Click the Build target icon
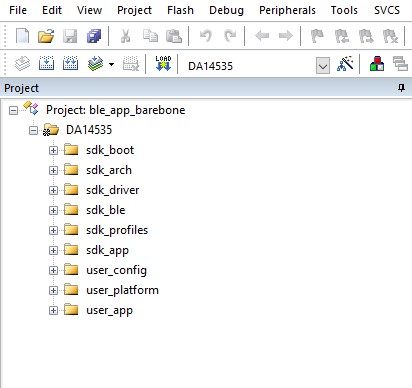 pos(46,63)
